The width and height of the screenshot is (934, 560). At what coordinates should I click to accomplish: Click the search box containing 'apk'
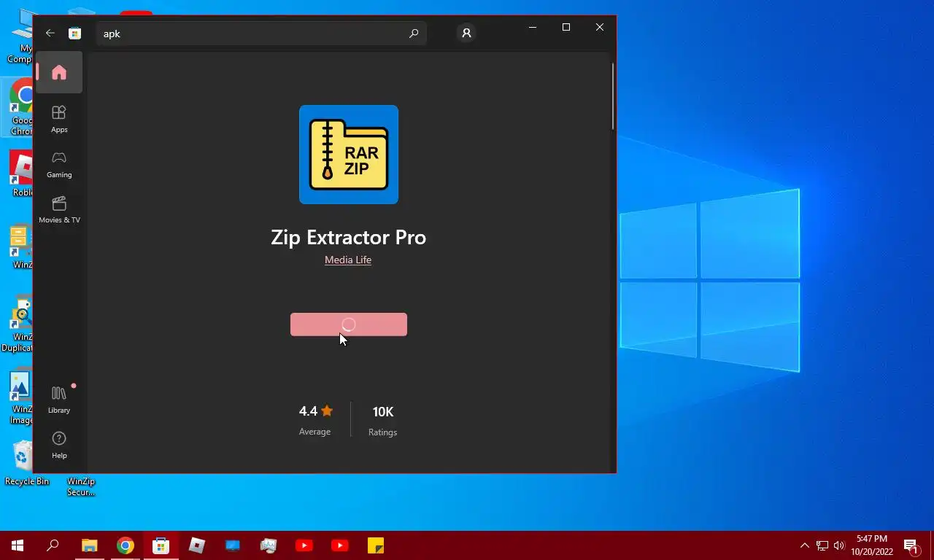(x=261, y=34)
